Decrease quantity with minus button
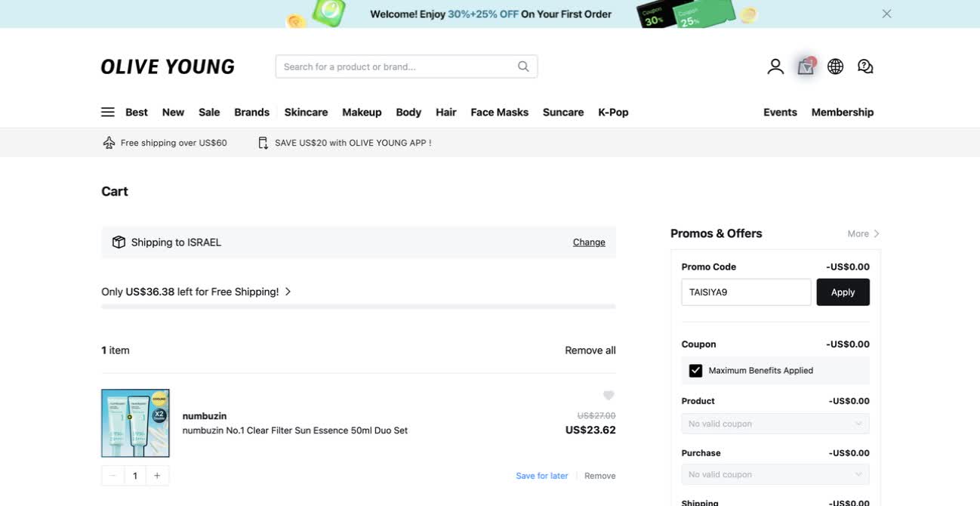 tap(112, 476)
